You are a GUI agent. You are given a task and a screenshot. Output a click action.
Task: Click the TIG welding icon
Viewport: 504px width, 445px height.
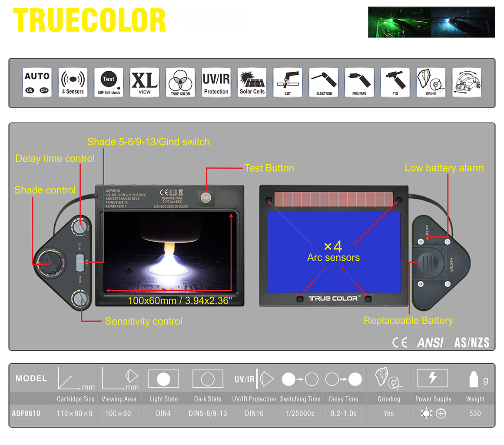[x=395, y=83]
